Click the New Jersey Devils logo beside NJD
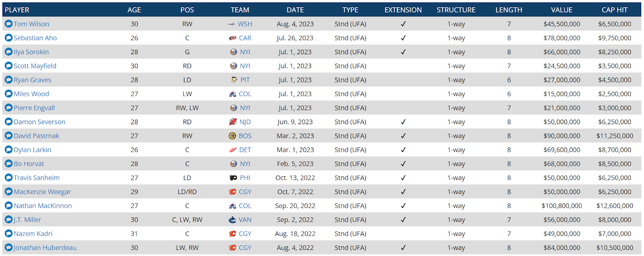This screenshot has height=256, width=644. coord(233,122)
